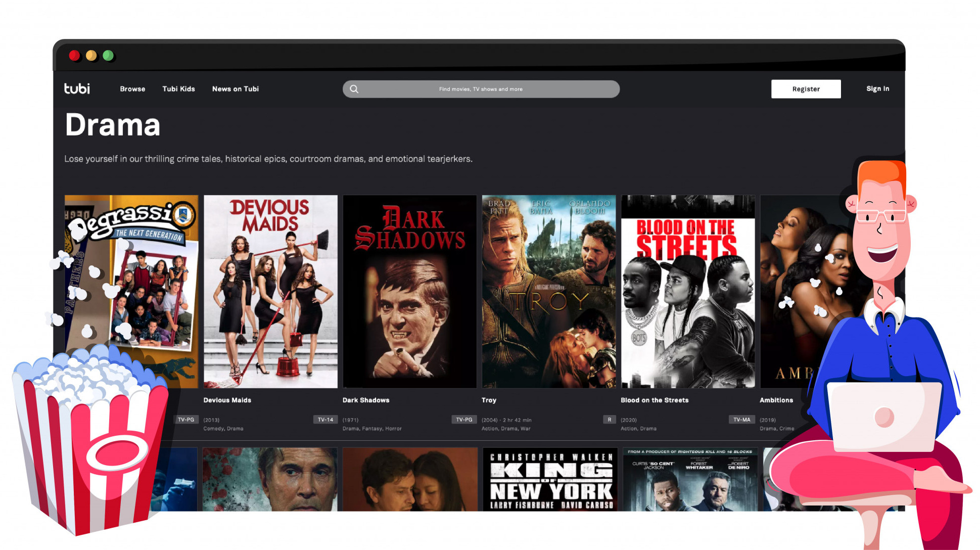
Task: Click the yellow window minimize dot
Action: (91, 56)
